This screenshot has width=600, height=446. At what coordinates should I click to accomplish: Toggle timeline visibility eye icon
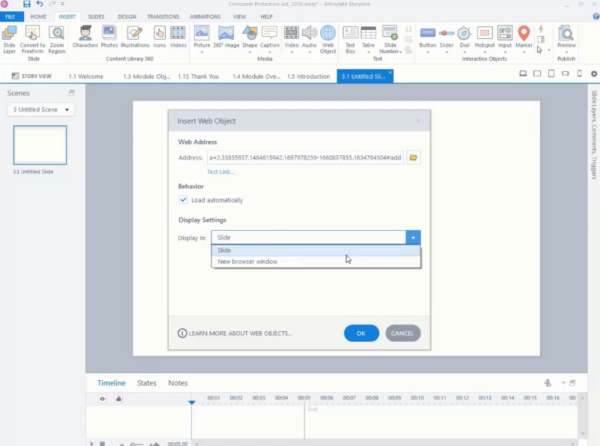102,399
